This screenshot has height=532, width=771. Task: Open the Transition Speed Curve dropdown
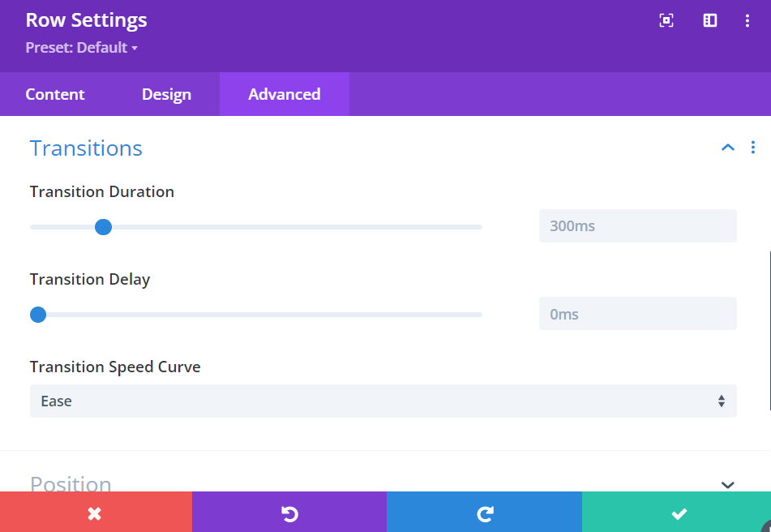(383, 401)
